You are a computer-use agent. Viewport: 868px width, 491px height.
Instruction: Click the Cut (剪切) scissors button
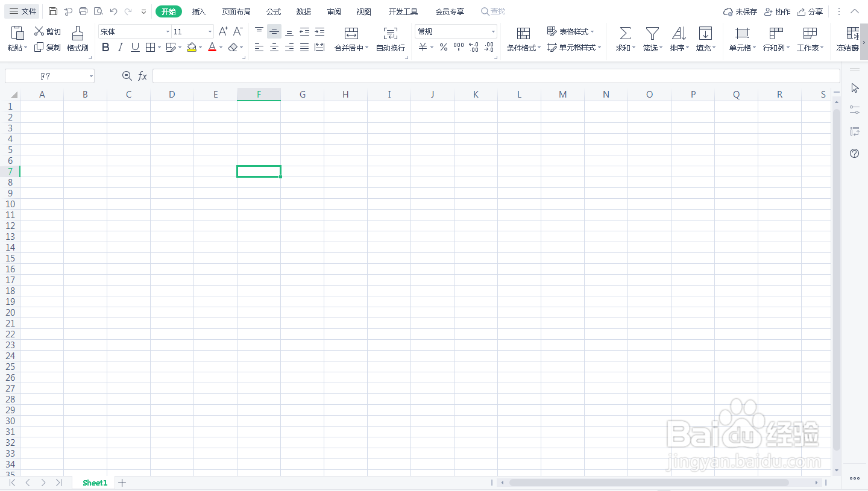(x=47, y=31)
